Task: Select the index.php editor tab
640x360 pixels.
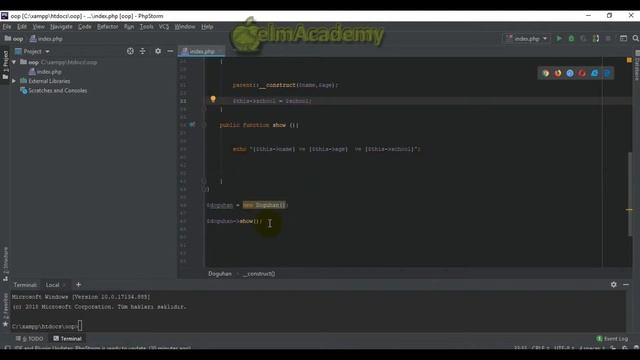Action: coord(202,51)
